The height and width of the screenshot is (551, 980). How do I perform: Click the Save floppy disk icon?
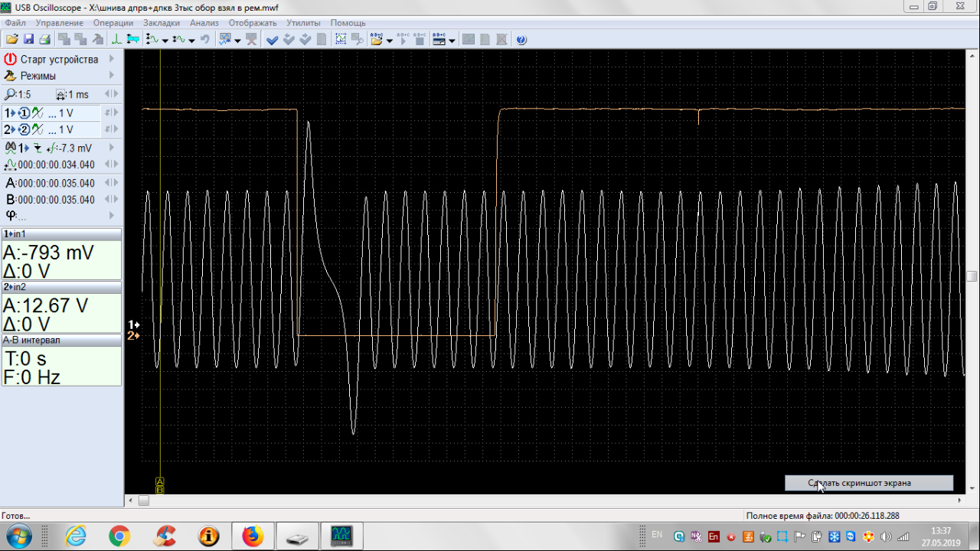28,39
